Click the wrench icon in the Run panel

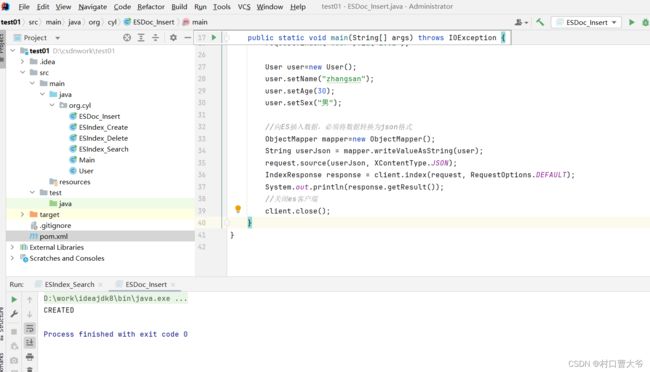[14, 314]
